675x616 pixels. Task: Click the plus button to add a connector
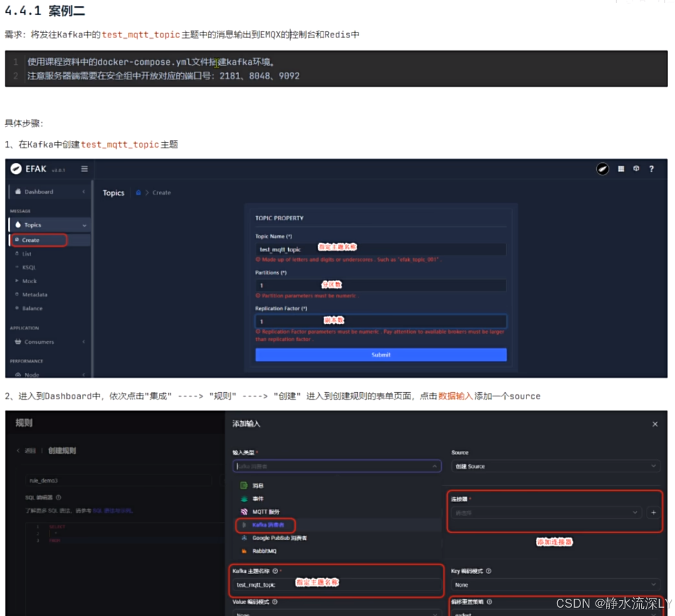[653, 513]
